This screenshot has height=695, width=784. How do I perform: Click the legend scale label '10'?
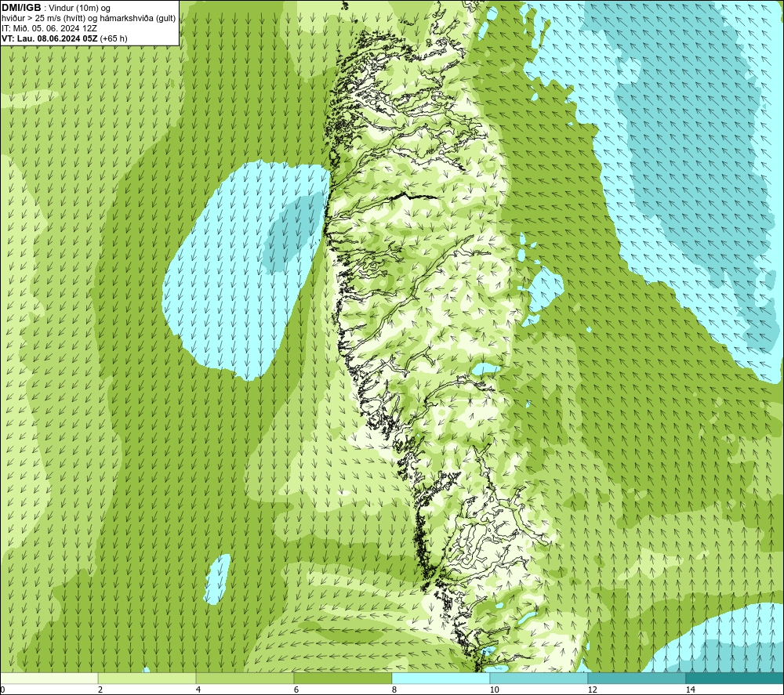(495, 690)
